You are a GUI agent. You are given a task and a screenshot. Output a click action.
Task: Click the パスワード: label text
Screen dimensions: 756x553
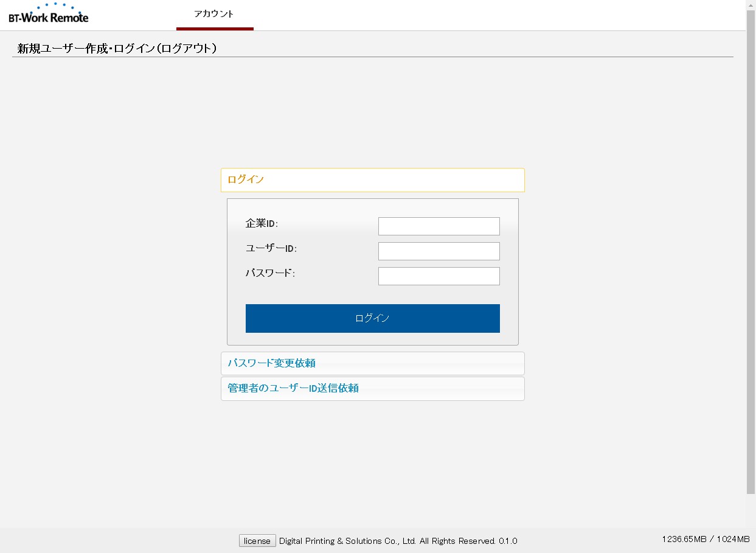point(270,274)
